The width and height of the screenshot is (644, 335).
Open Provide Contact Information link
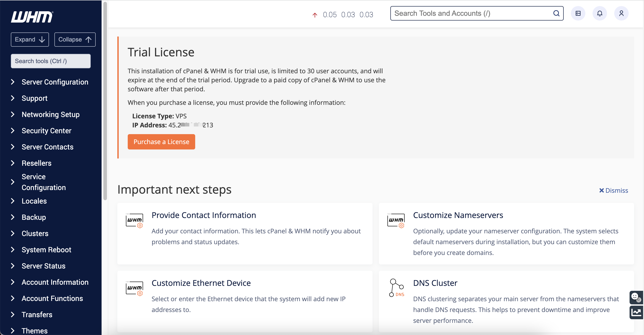point(204,215)
